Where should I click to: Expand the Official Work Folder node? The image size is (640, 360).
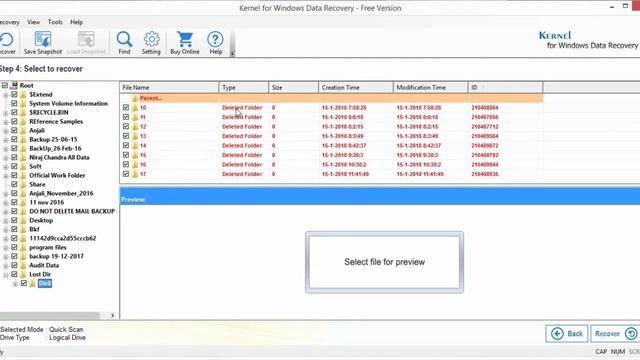pyautogui.click(x=6, y=176)
